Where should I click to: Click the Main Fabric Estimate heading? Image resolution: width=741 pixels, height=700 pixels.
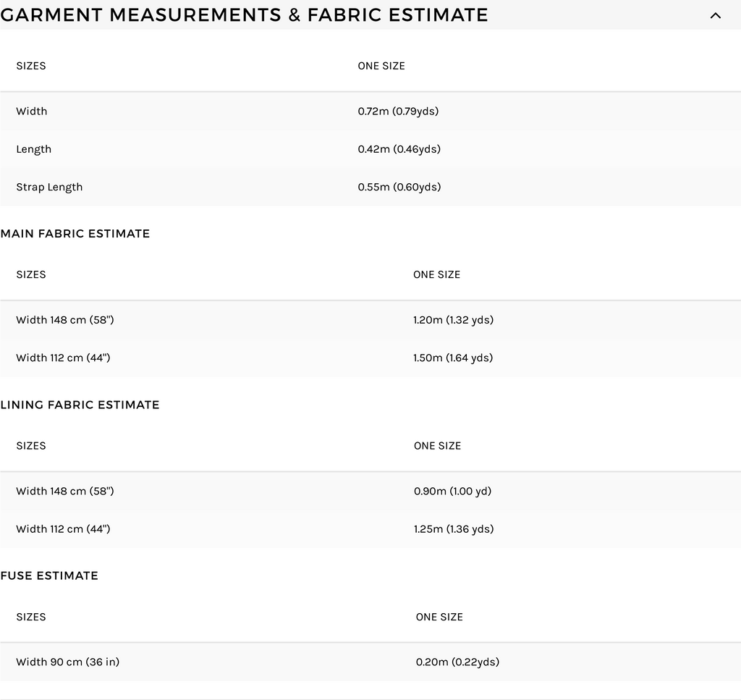75,234
